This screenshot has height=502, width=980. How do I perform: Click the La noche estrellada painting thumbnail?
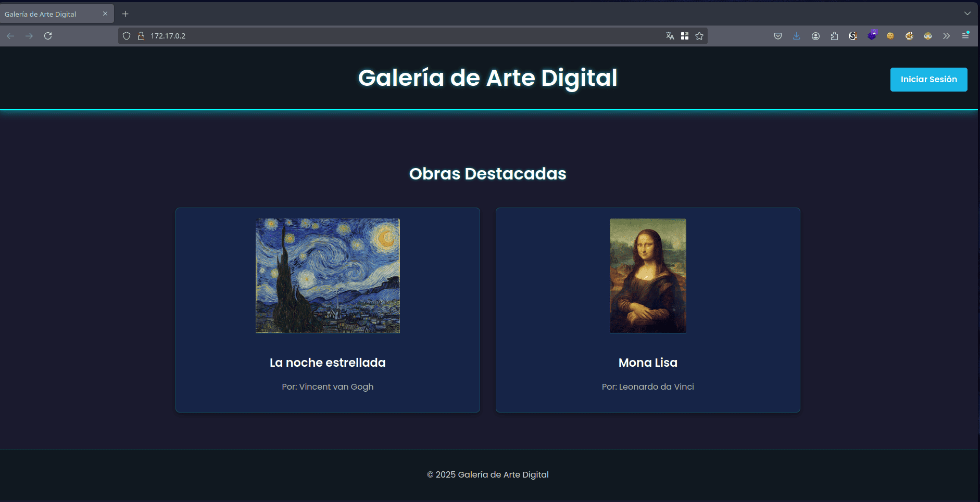[x=328, y=276]
